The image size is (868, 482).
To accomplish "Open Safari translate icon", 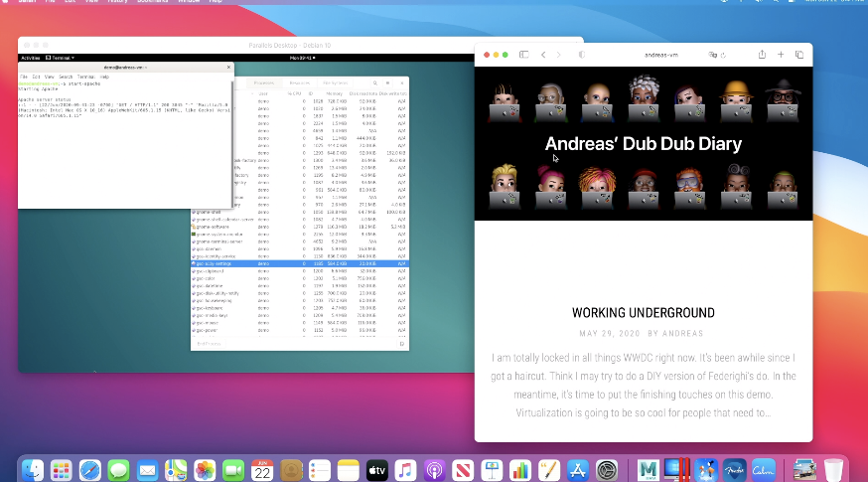I will [x=712, y=55].
